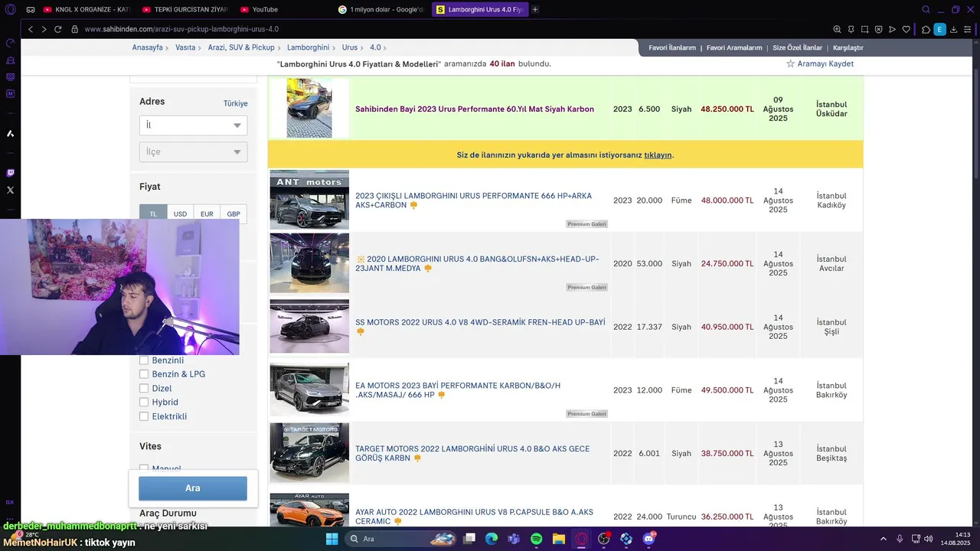Click the Arazi, SUV & Pickup breadcrumb
980x551 pixels.
(241, 47)
